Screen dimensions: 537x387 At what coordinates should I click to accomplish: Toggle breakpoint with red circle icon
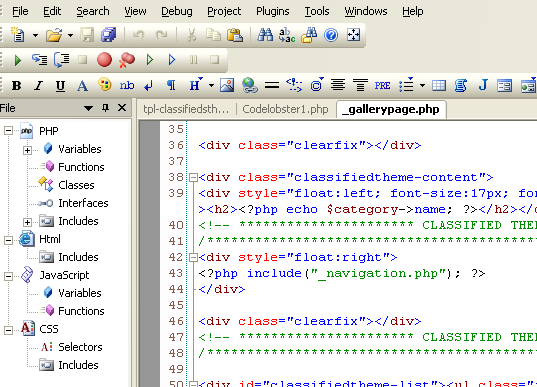click(x=104, y=60)
